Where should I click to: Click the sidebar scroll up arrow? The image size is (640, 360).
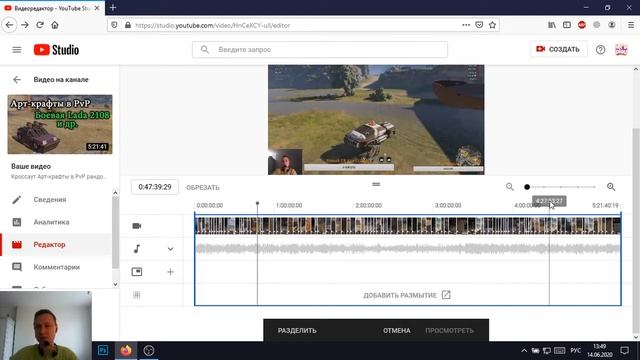pos(116,193)
